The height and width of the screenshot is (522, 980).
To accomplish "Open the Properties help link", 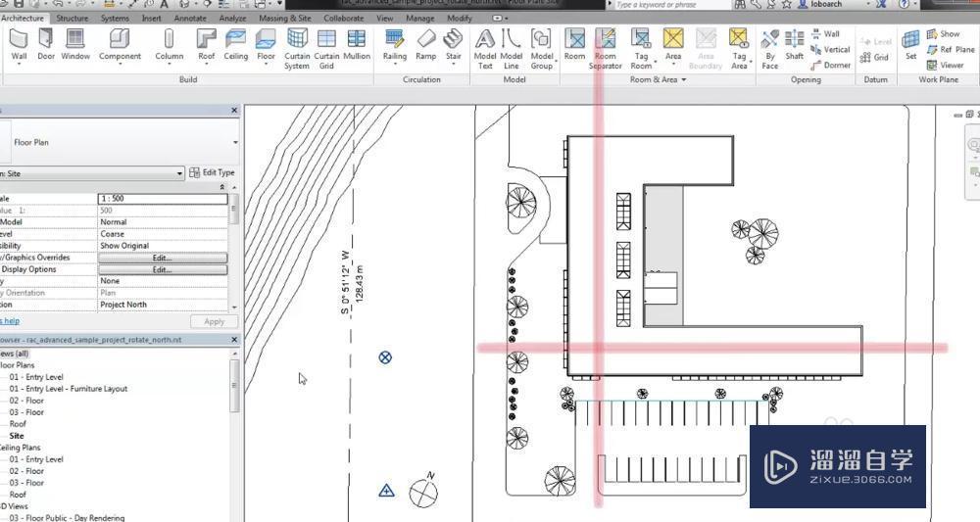I will [x=10, y=321].
